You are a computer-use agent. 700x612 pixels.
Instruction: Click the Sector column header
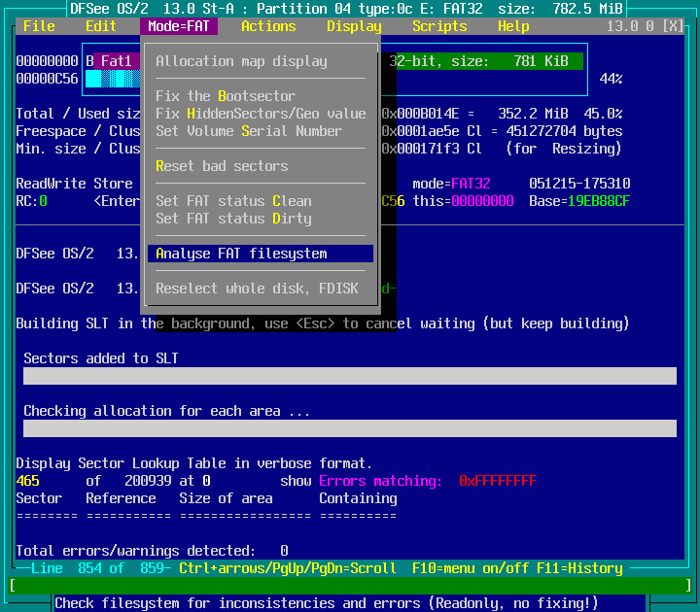[x=39, y=498]
